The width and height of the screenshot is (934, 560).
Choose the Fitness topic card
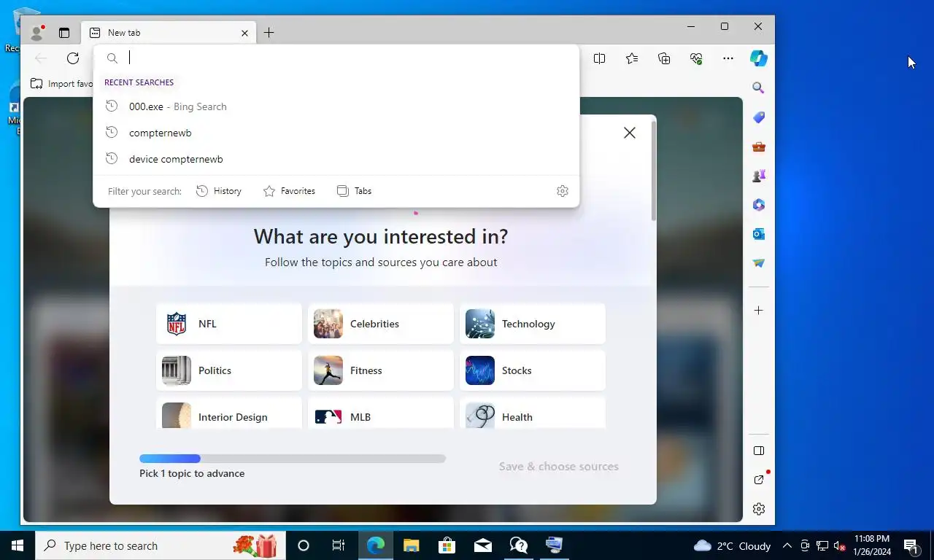pos(381,370)
